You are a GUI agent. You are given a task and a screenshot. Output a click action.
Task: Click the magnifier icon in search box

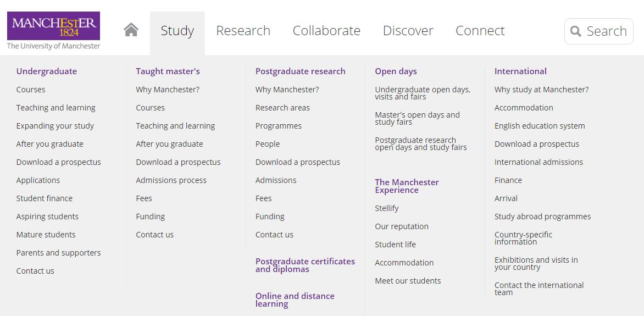(576, 31)
